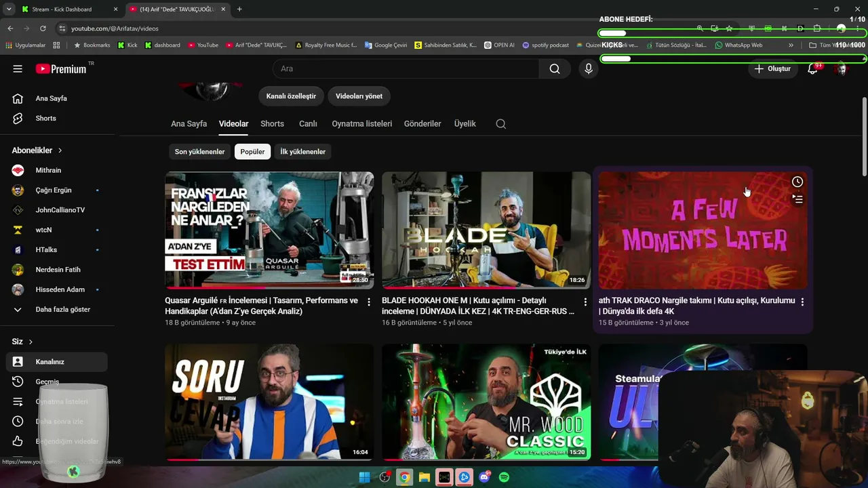Switch to the channel Oynatma listeleri tab
The width and height of the screenshot is (868, 488).
pyautogui.click(x=361, y=124)
